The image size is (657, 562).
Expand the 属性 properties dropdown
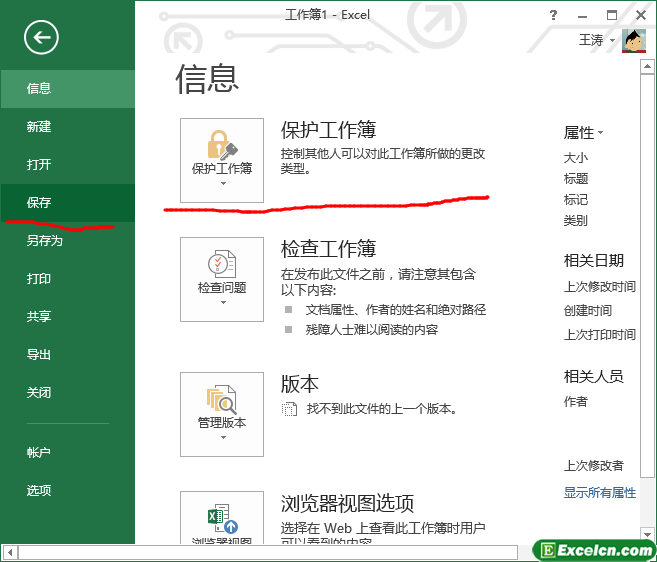pos(584,132)
